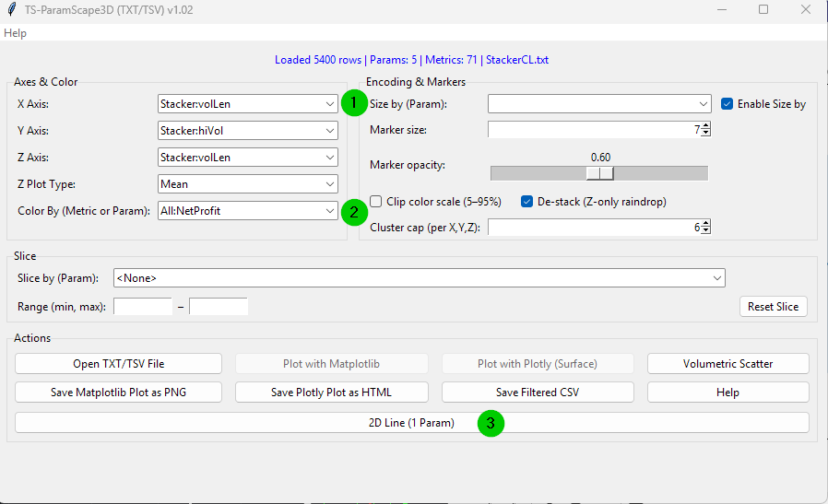Viewport: 828px width, 504px height.
Task: Click the Marker size input field
Action: tap(594, 129)
